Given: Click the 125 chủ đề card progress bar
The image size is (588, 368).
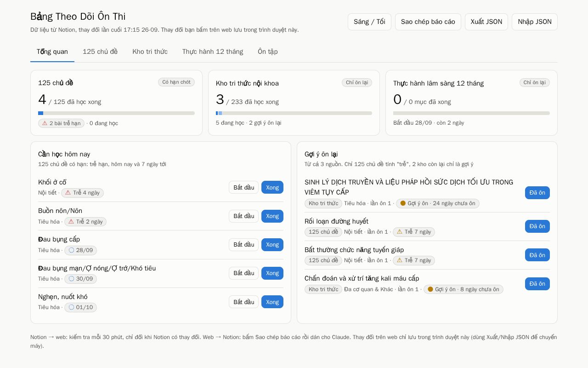Looking at the screenshot, I should 116,113.
